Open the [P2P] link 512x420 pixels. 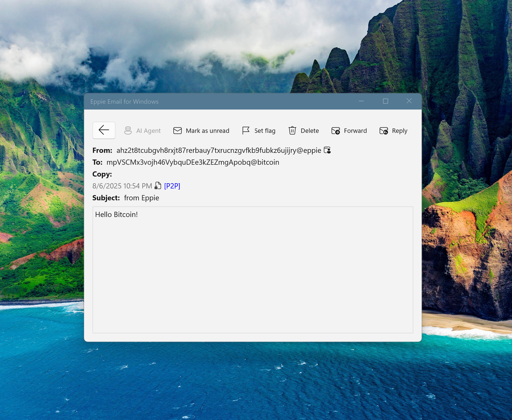172,186
